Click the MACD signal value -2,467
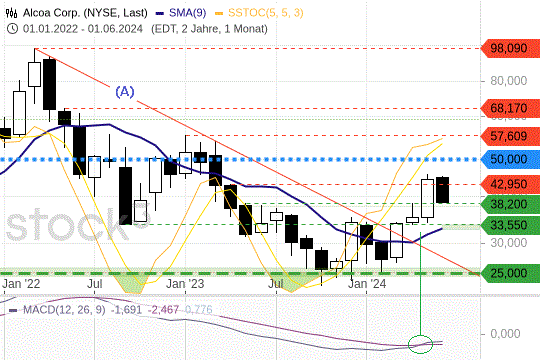Screen dimensions: 540x360 (x=163, y=310)
